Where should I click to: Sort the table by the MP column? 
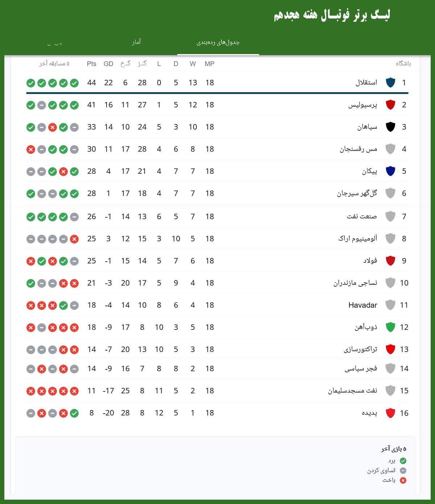click(x=209, y=63)
